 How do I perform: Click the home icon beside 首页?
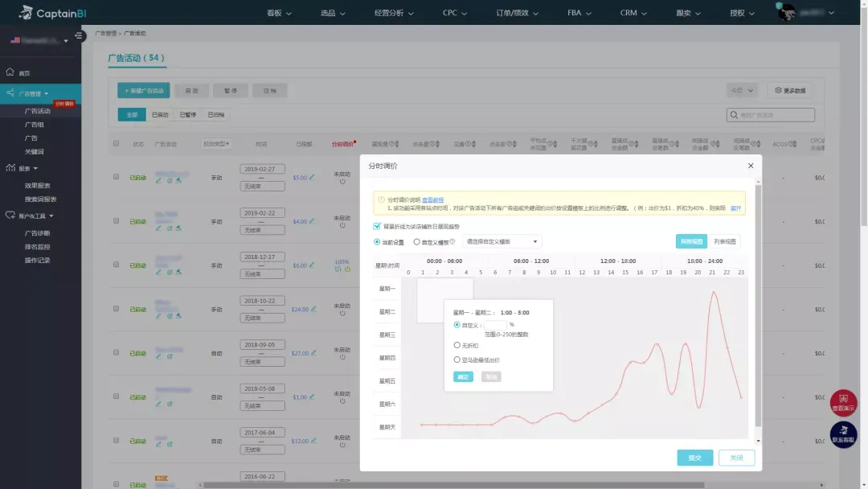[10, 72]
